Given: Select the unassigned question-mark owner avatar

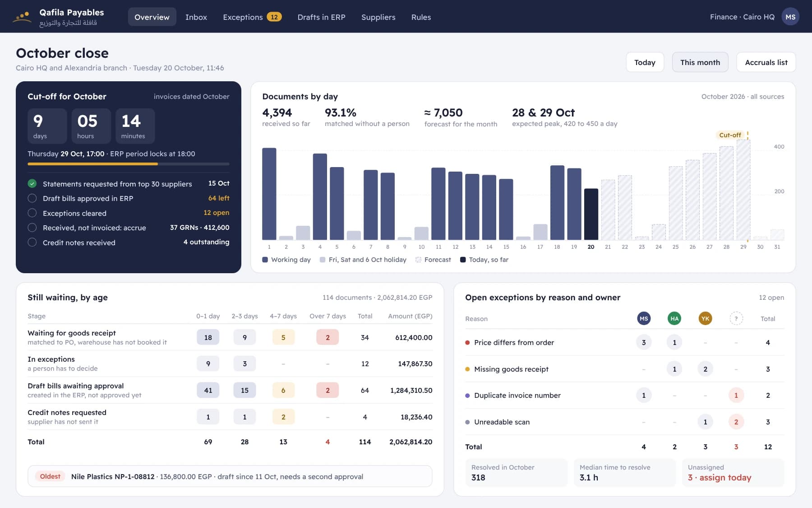Looking at the screenshot, I should click(x=736, y=318).
